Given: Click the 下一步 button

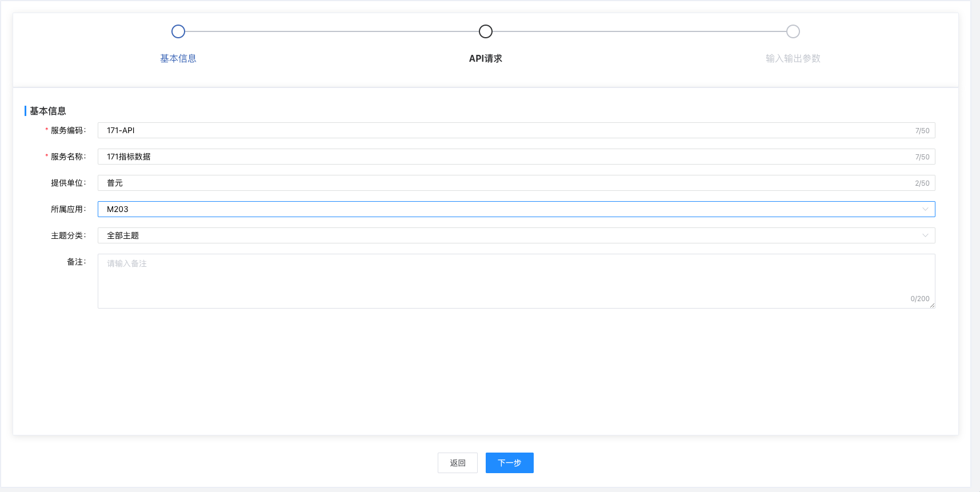Looking at the screenshot, I should tap(510, 463).
